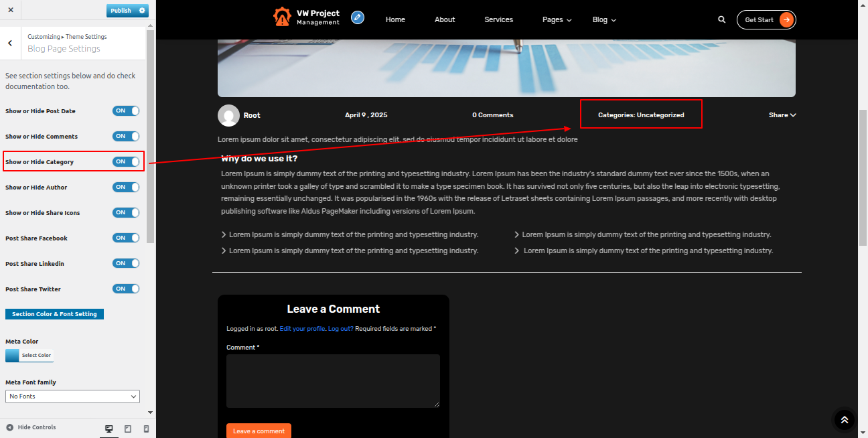Expand the Share dropdown on the post

point(782,115)
